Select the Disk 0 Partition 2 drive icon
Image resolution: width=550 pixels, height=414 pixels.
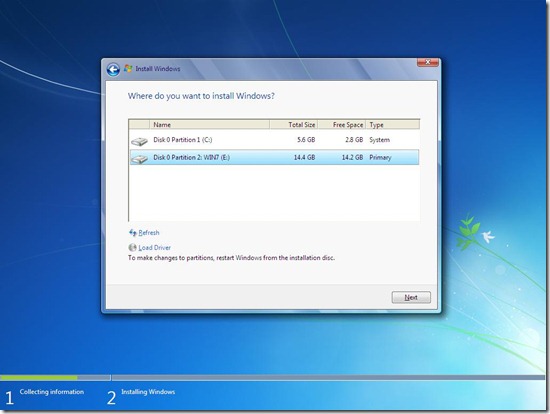click(x=139, y=159)
